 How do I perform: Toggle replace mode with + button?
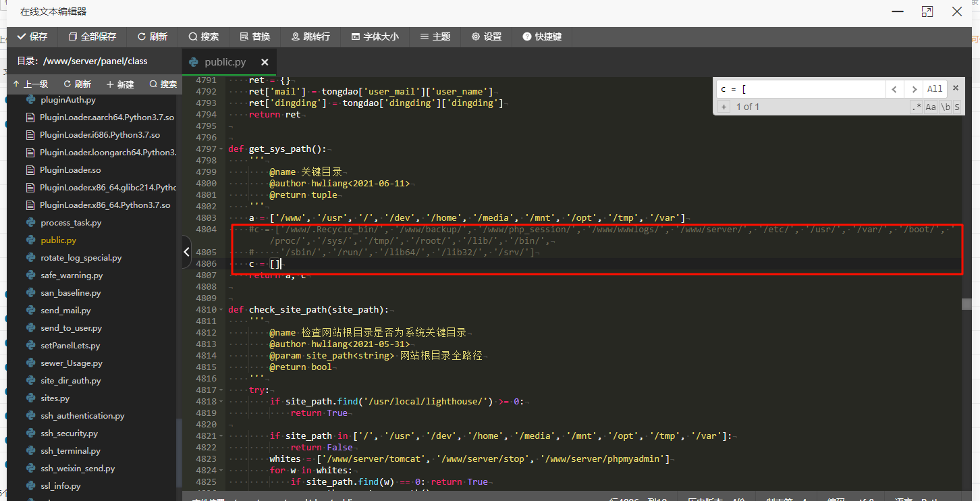click(724, 107)
